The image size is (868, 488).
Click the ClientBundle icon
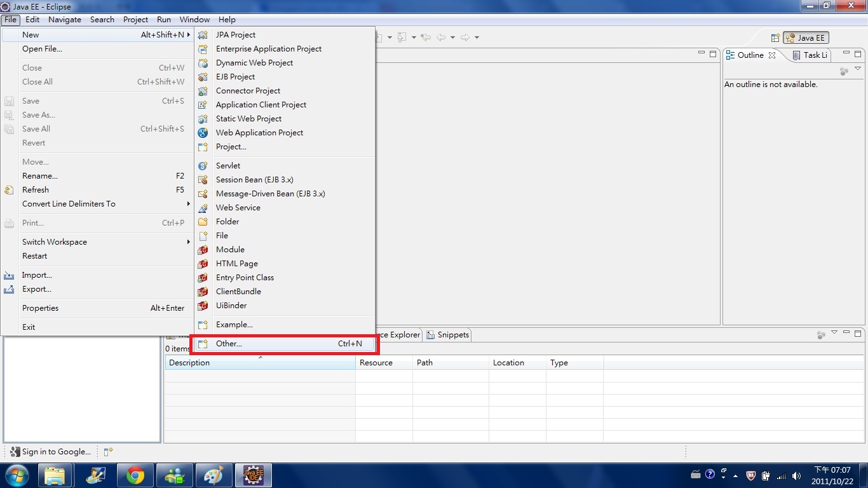[x=203, y=292]
